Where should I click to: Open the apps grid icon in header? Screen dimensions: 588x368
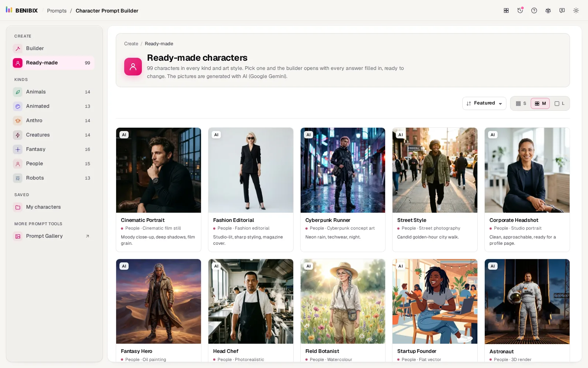pos(506,10)
